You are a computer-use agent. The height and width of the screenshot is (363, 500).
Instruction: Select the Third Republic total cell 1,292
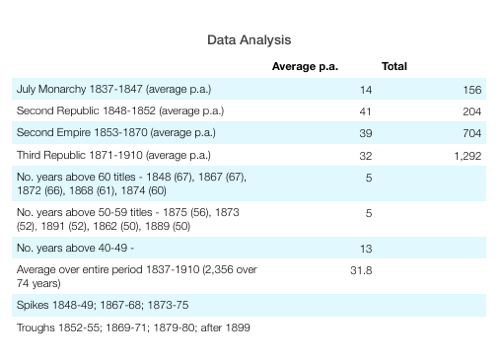click(468, 156)
